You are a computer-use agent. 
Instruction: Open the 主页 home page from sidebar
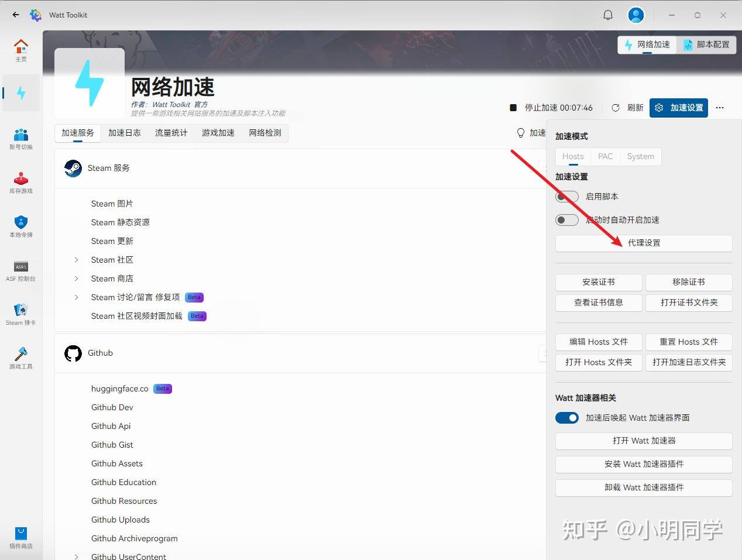pos(21,50)
